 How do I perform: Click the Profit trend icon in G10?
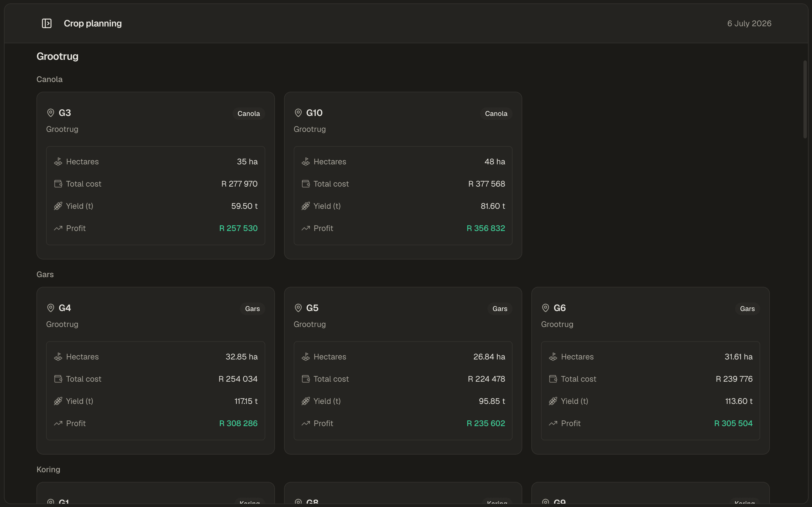305,228
